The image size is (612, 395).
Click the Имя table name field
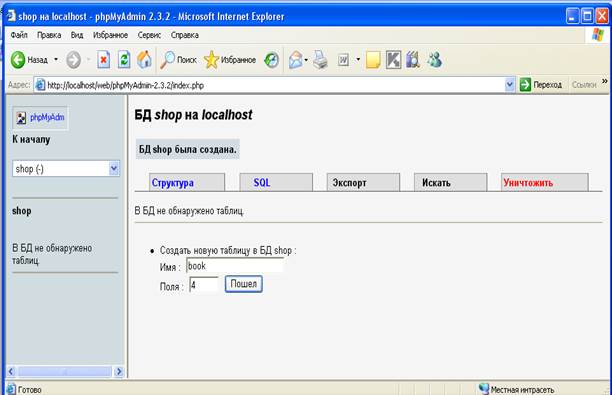235,266
